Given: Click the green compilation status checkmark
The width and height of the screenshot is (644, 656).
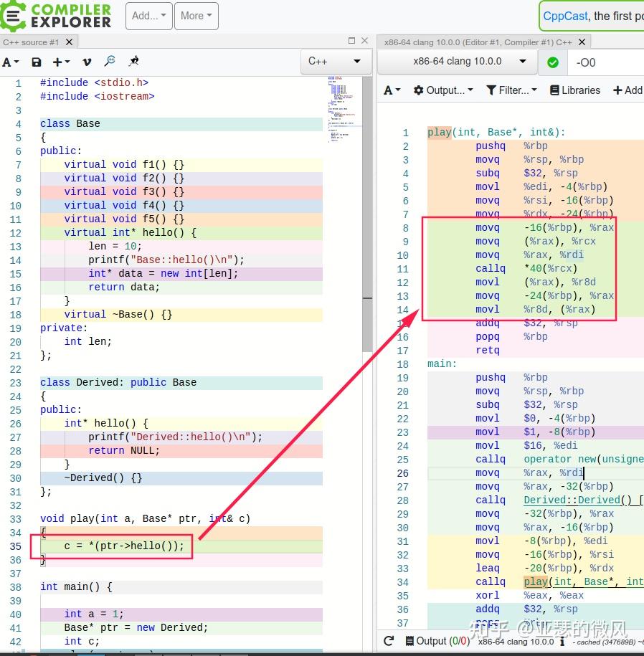Looking at the screenshot, I should pyautogui.click(x=552, y=62).
